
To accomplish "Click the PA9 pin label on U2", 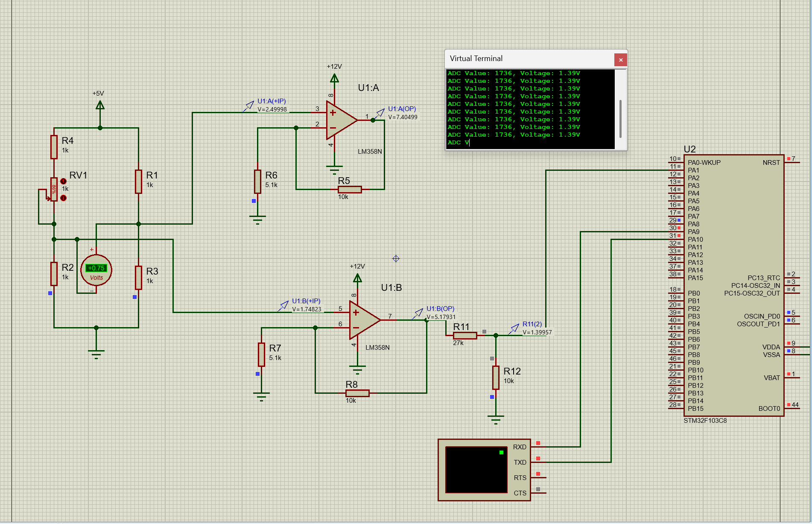I will (x=693, y=232).
